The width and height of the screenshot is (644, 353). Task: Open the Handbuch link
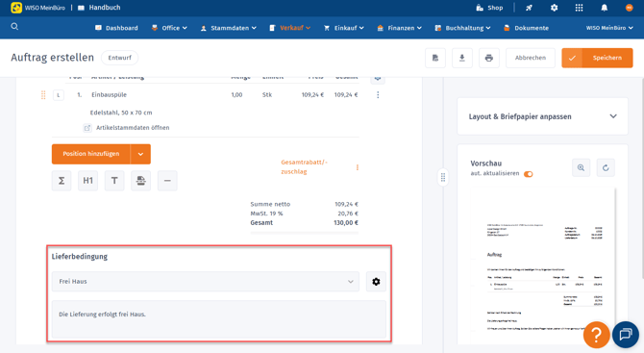pyautogui.click(x=99, y=8)
